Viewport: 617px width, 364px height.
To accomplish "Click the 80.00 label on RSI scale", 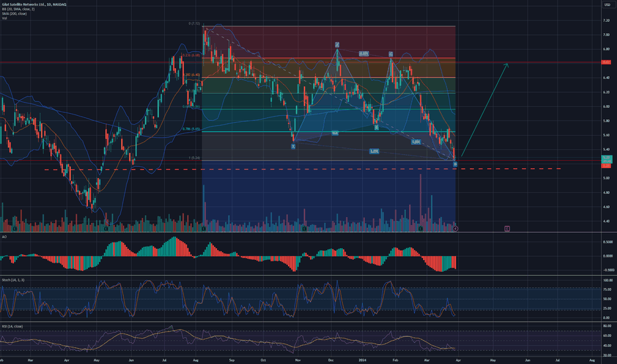I will pyautogui.click(x=607, y=326).
